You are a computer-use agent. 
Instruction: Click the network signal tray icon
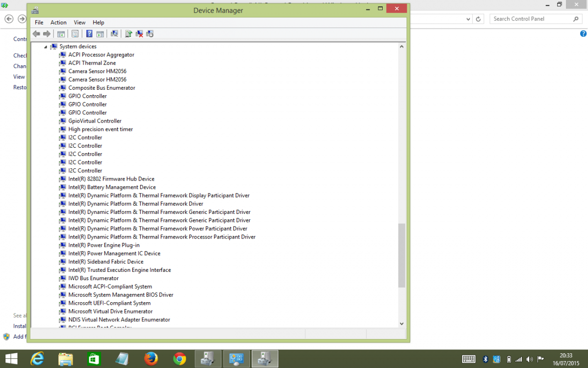[519, 359]
